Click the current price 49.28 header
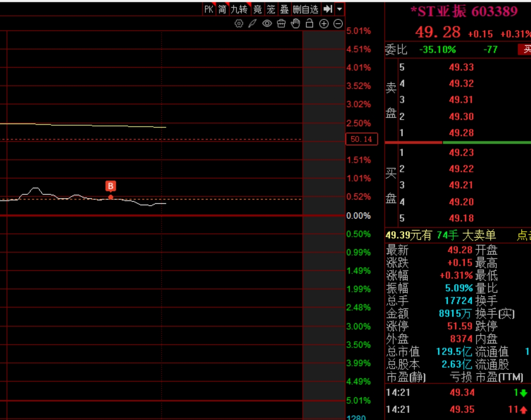531x420 pixels. tap(437, 32)
